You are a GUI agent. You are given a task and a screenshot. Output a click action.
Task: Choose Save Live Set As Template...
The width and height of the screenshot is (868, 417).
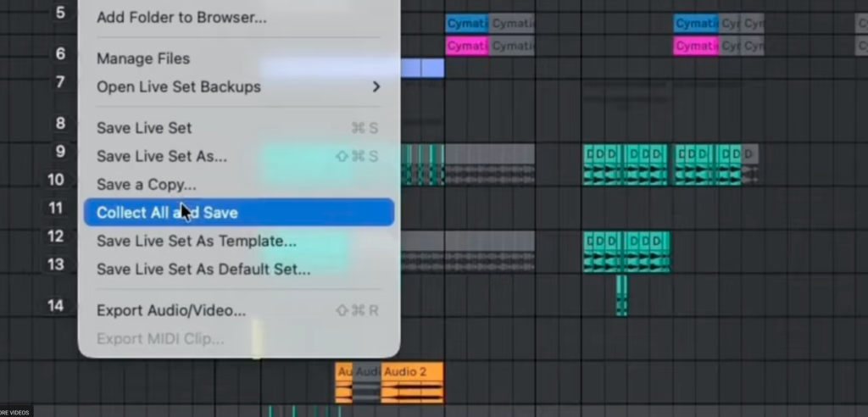(x=197, y=241)
